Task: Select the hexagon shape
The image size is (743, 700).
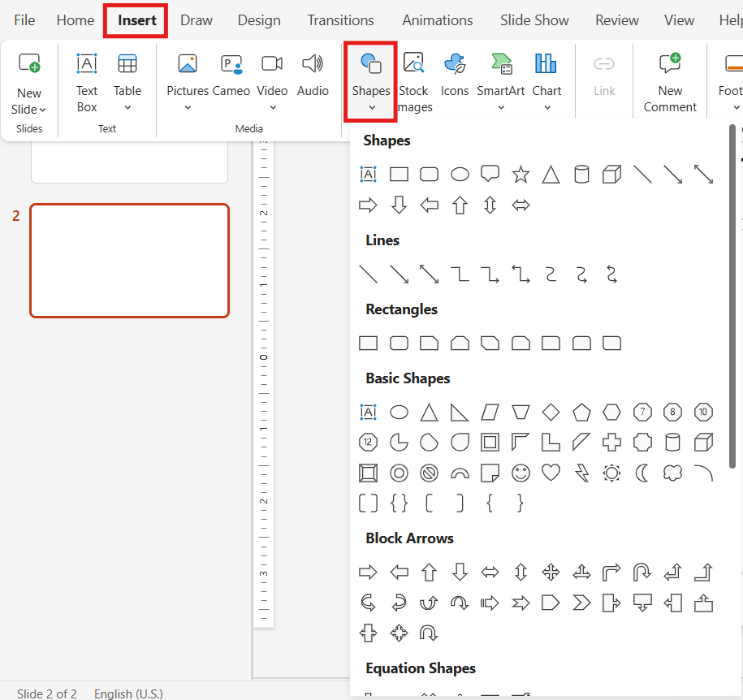Action: click(x=611, y=412)
